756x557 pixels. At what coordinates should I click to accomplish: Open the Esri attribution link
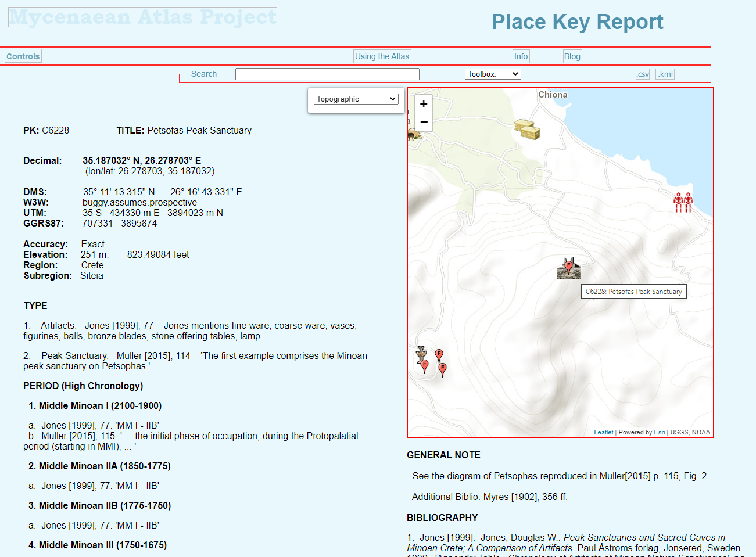tap(659, 432)
